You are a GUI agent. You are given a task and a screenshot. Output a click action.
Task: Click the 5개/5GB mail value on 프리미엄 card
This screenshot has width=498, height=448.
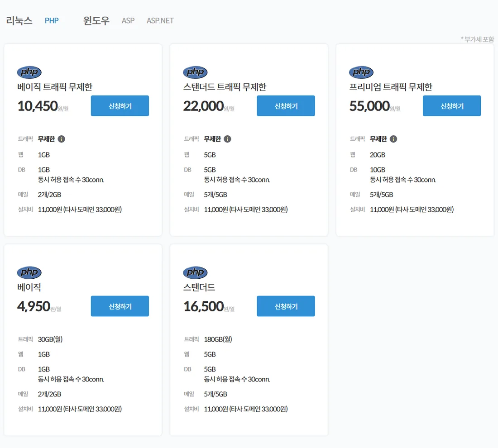click(x=382, y=195)
